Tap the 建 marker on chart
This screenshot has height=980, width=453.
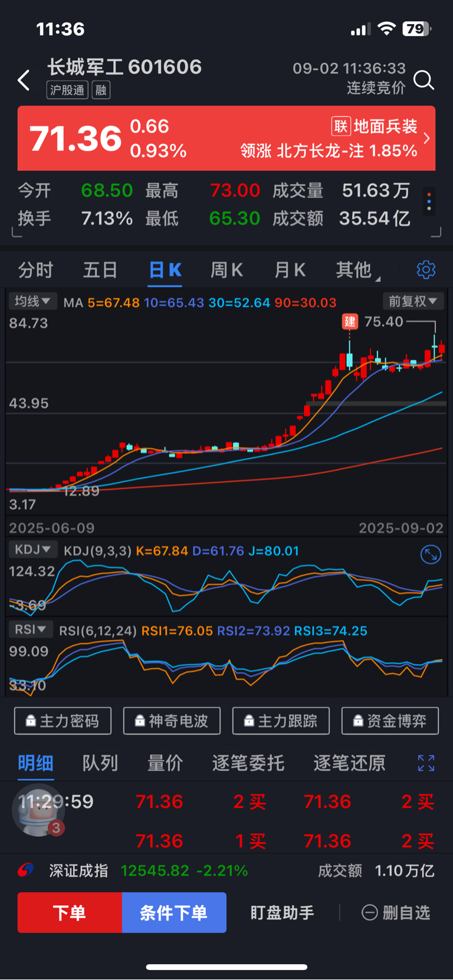350,322
